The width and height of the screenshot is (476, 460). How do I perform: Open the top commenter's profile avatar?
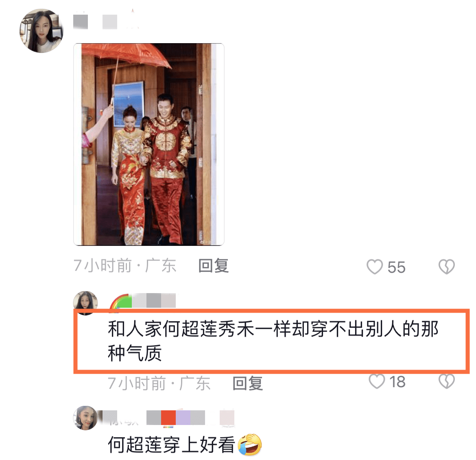tap(41, 31)
